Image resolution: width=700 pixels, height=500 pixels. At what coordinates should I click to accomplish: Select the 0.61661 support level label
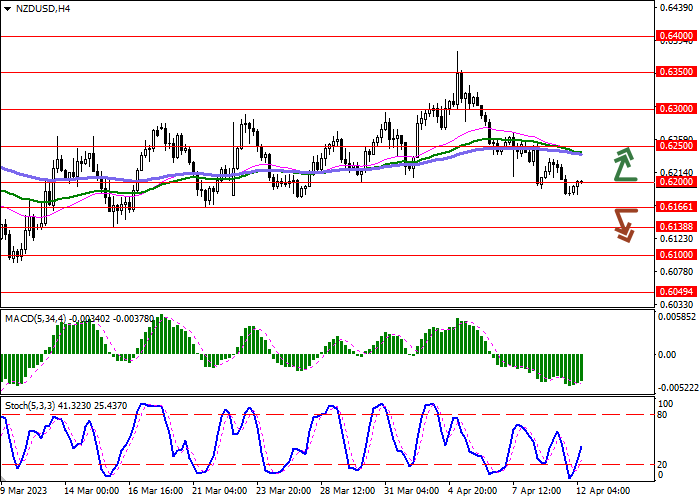click(676, 206)
